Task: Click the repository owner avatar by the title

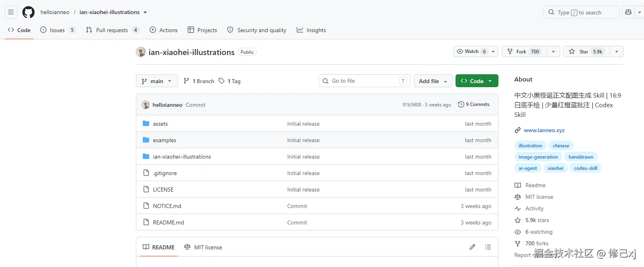Action: tap(141, 52)
